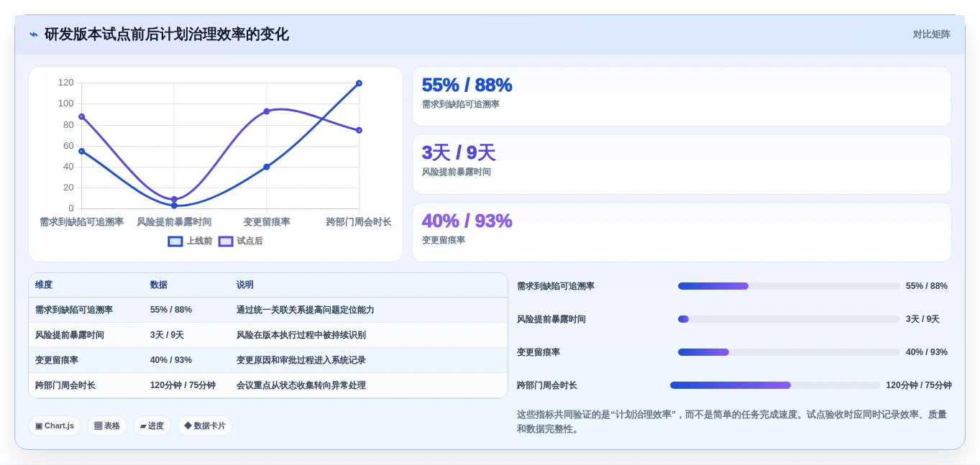Click the 对比矩阵 label in header
This screenshot has height=465, width=980.
(x=931, y=34)
